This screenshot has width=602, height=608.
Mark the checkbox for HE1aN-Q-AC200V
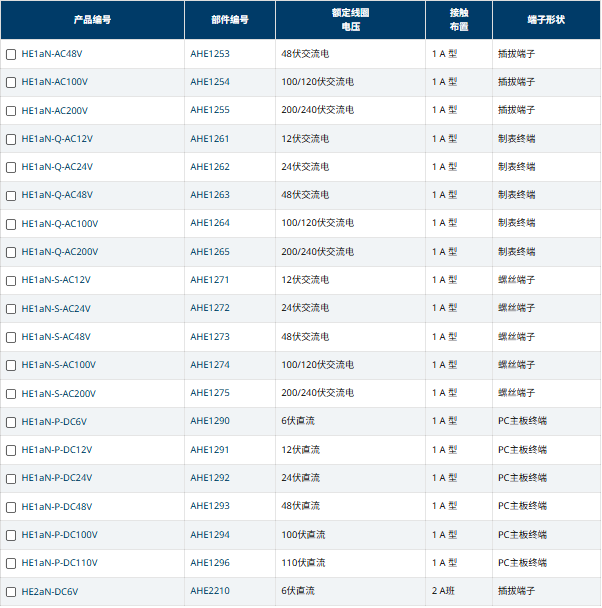coord(11,252)
